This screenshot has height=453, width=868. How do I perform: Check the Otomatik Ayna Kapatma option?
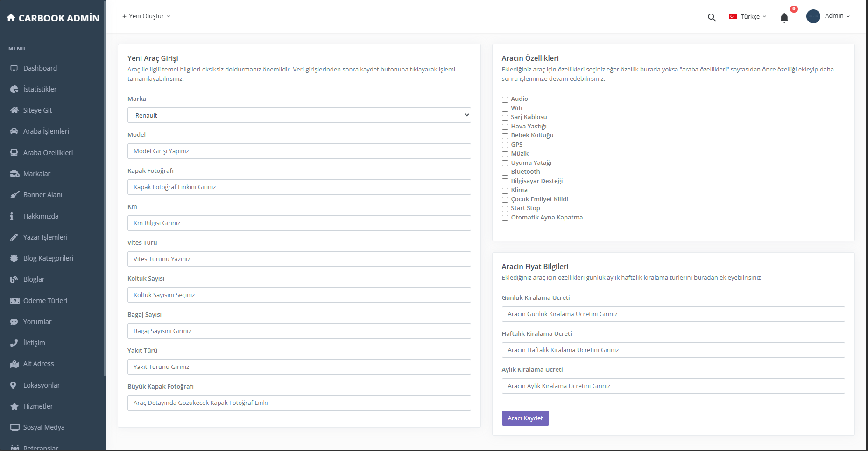click(505, 218)
